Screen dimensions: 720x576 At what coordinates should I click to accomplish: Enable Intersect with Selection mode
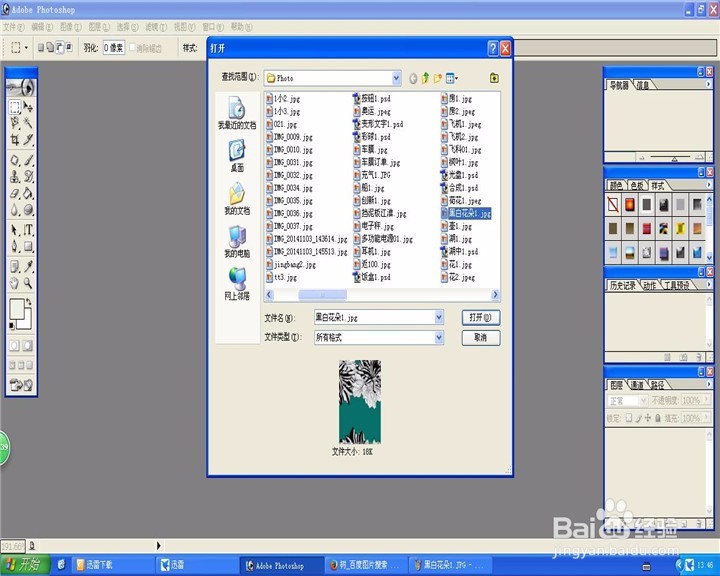[69, 47]
